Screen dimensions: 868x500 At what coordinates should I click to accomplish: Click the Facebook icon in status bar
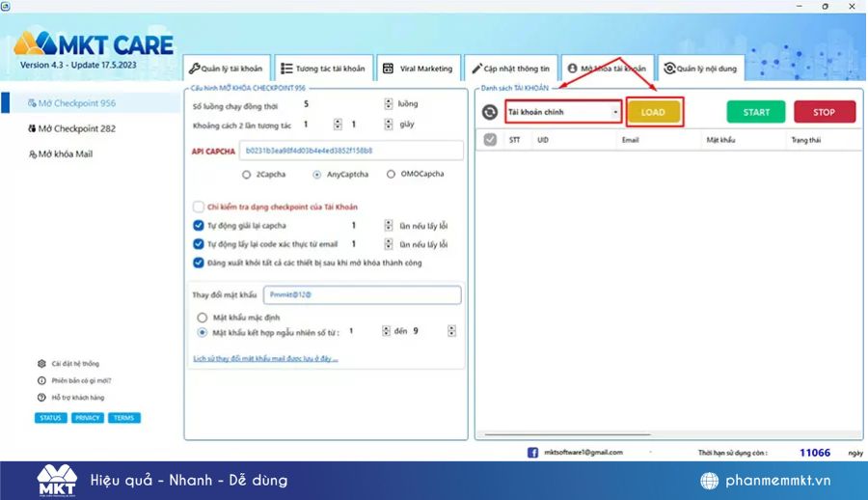pyautogui.click(x=532, y=453)
